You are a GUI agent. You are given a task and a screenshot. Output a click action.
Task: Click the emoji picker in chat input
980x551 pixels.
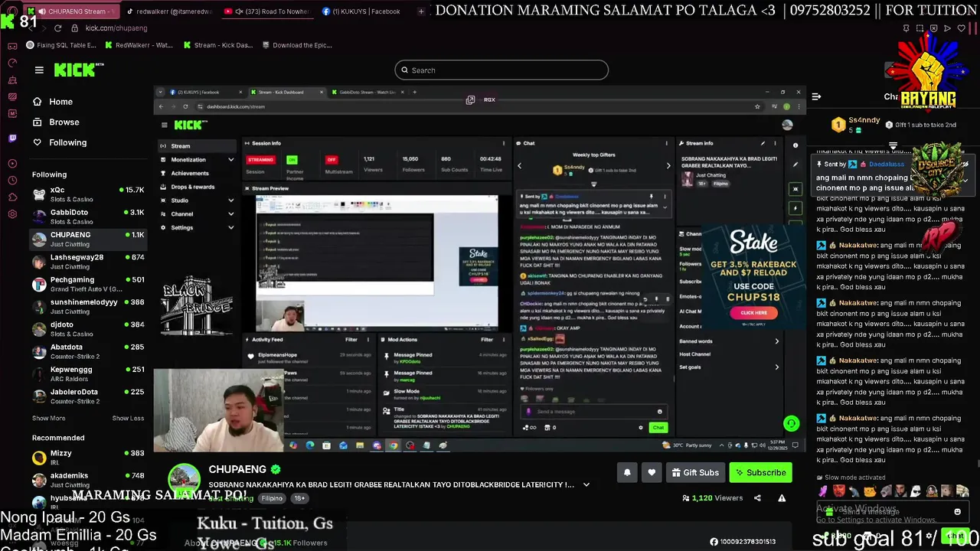tap(957, 512)
